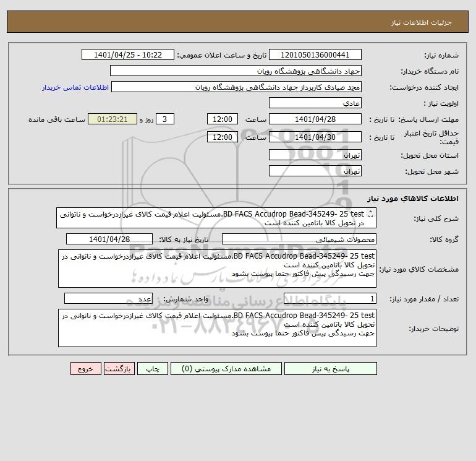Click the روز و label
This screenshot has width=476, height=461.
(147, 119)
